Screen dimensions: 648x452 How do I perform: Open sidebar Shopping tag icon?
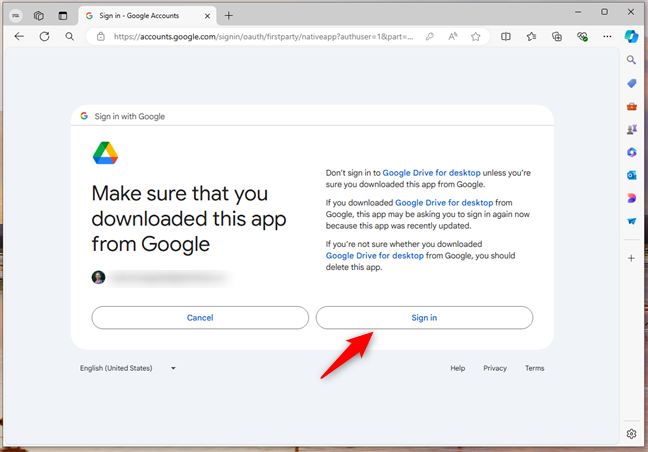click(x=631, y=83)
